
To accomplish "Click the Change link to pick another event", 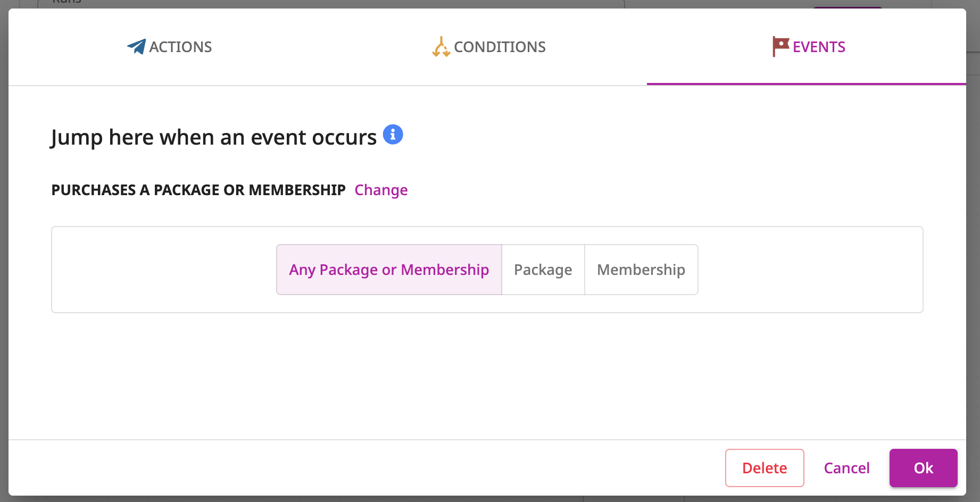I will click(381, 190).
